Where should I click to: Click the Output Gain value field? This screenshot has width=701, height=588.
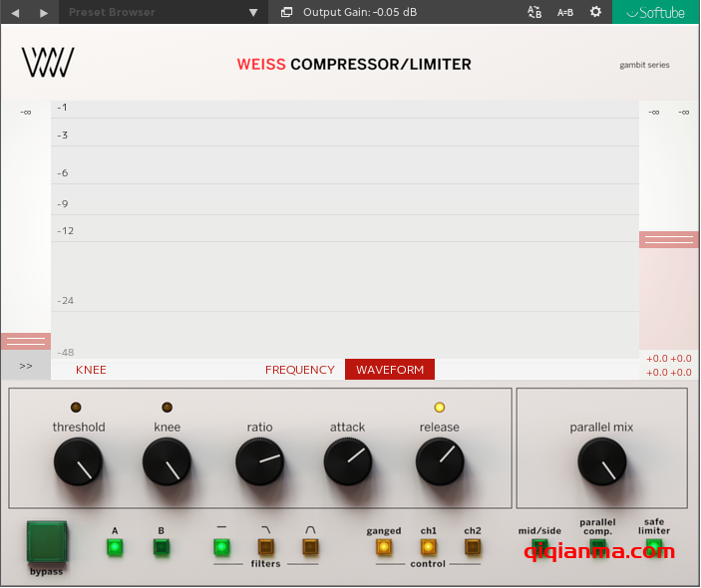360,12
